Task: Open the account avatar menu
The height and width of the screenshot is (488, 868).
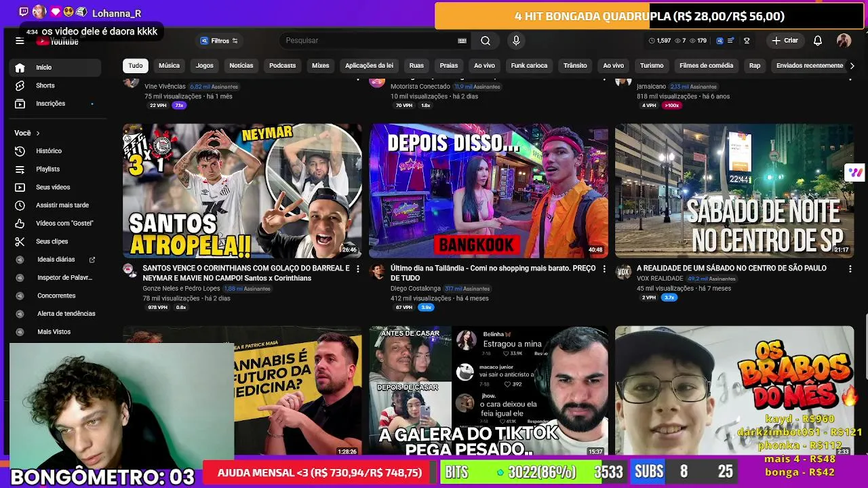Action: (x=844, y=41)
